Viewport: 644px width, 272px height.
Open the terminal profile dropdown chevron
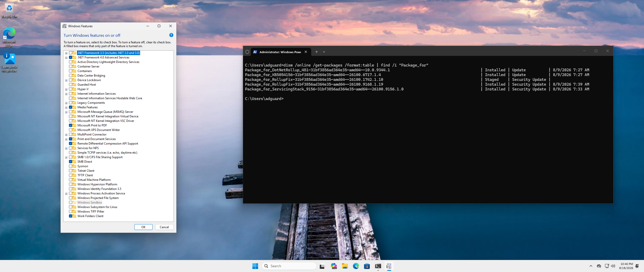pos(324,52)
